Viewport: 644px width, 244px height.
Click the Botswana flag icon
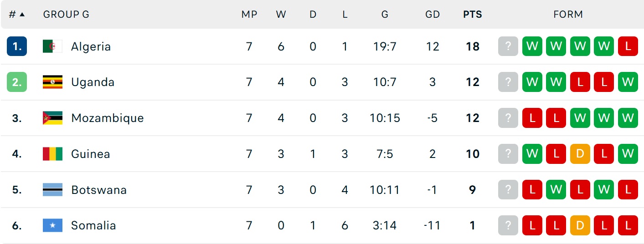(52, 190)
